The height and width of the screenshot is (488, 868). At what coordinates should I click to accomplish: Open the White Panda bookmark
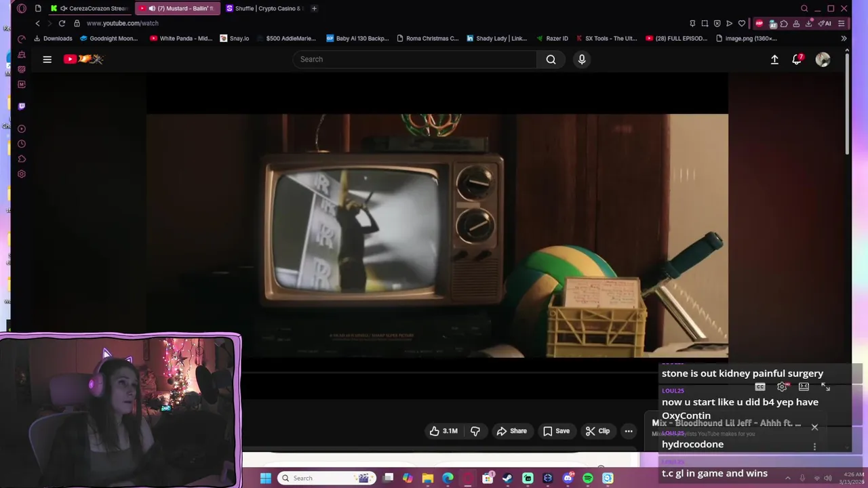[181, 39]
